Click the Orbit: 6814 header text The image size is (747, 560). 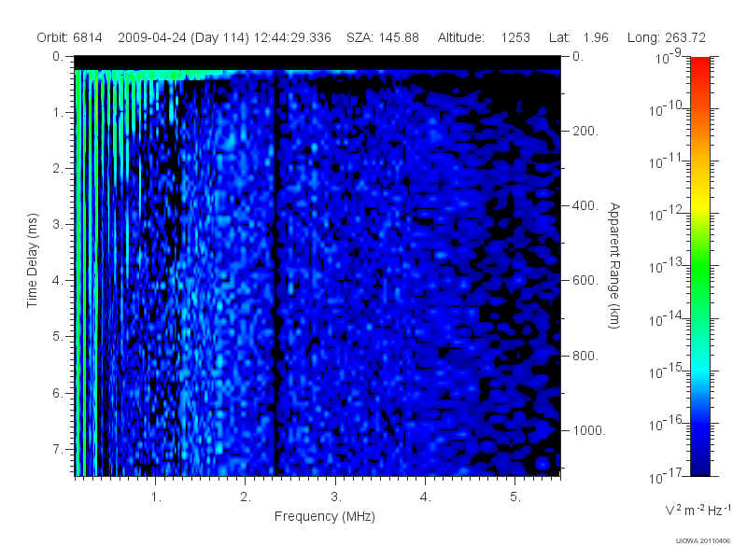point(69,37)
